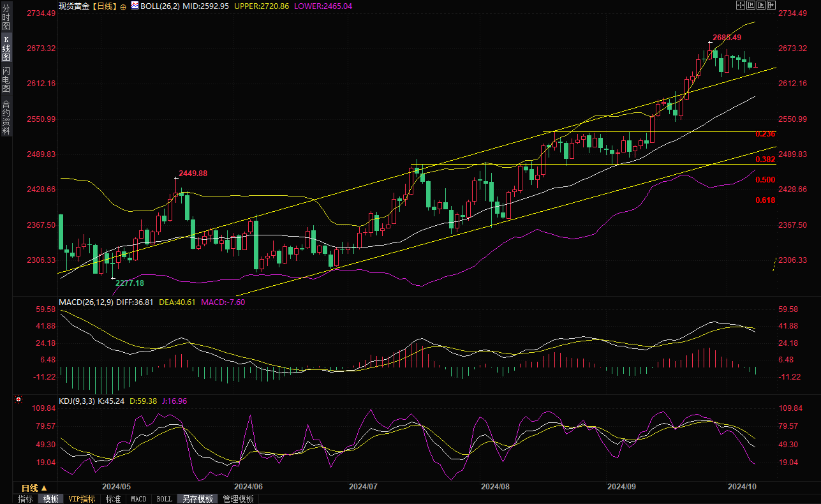Click the 2024/10 date axis label
The width and height of the screenshot is (821, 504).
[x=743, y=486]
